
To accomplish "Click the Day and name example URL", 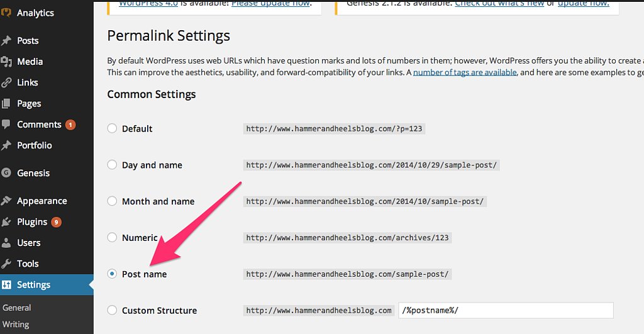I will 371,165.
